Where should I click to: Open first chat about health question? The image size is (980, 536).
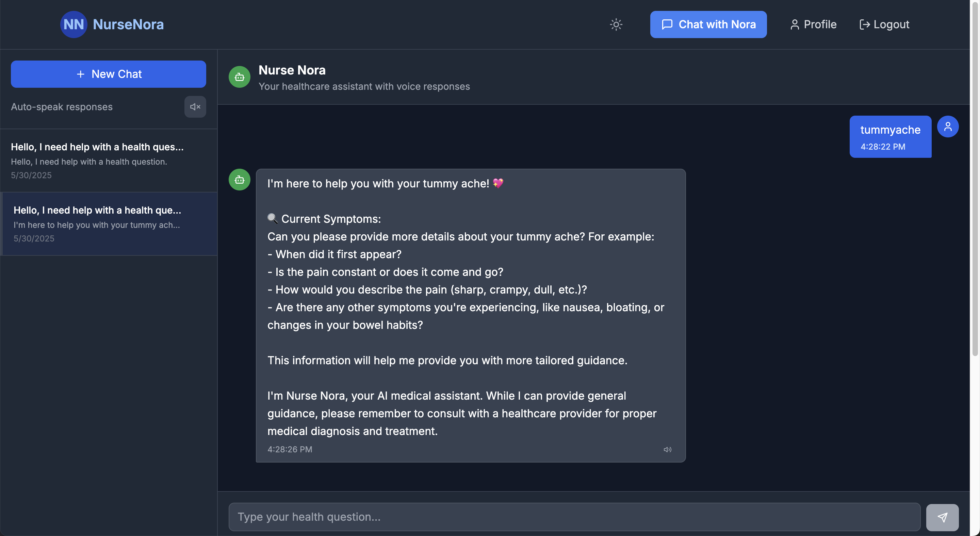[x=109, y=161]
